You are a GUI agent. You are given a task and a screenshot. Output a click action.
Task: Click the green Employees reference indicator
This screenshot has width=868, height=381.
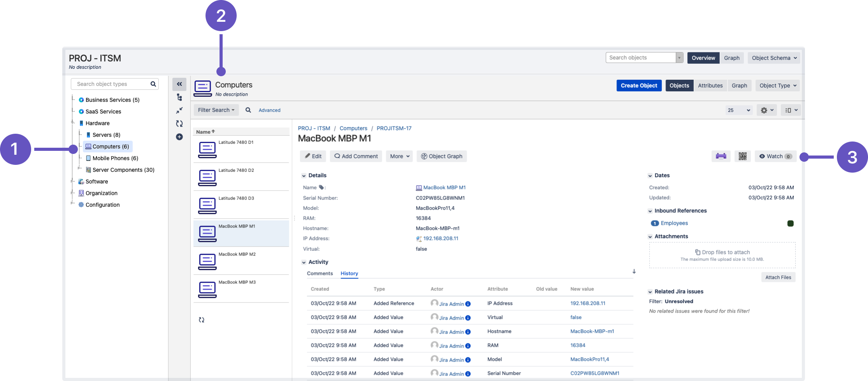click(791, 223)
